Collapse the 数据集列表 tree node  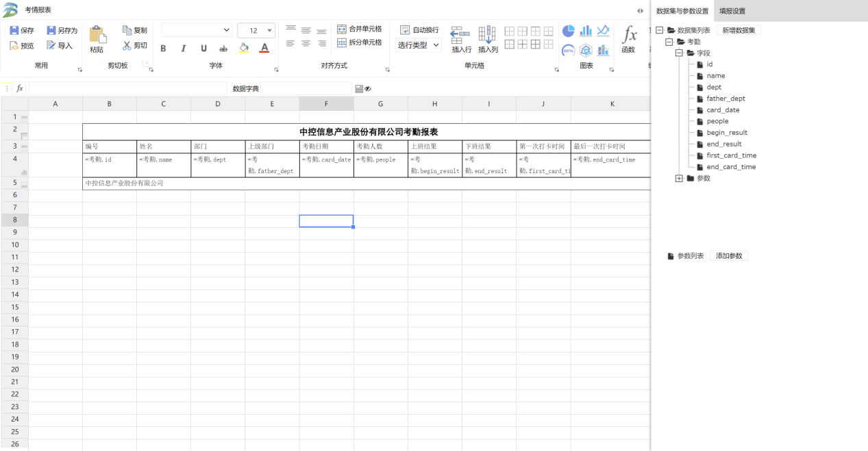click(659, 30)
